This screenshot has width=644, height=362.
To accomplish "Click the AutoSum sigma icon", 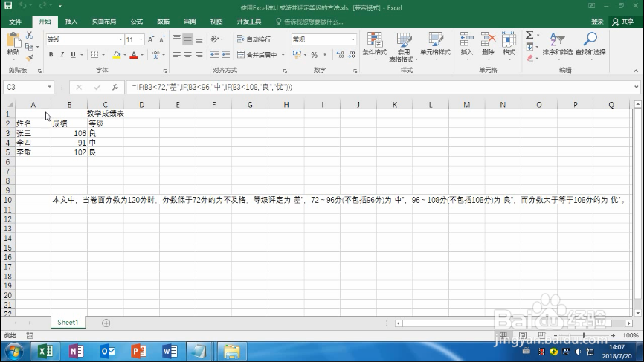I will 529,35.
